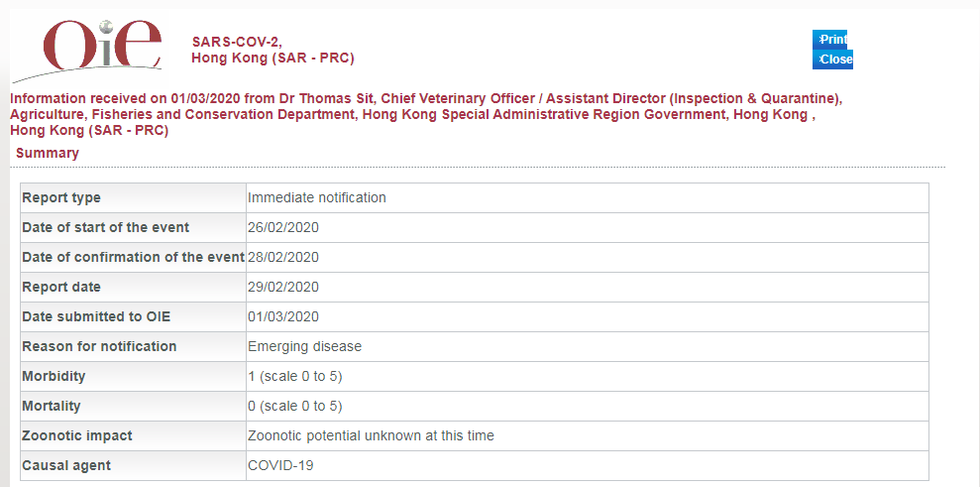980x487 pixels.
Task: Click the Zoonotic potential unknown text
Action: pos(371,435)
